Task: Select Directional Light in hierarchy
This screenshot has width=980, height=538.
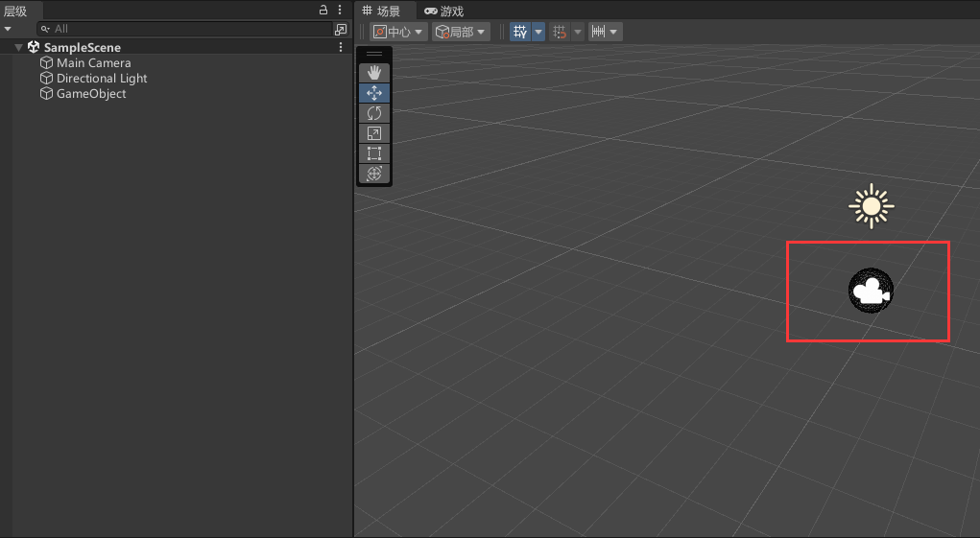Action: tap(102, 79)
